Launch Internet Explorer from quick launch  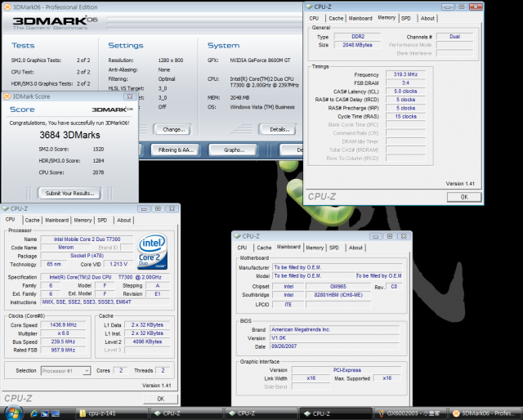click(34, 413)
